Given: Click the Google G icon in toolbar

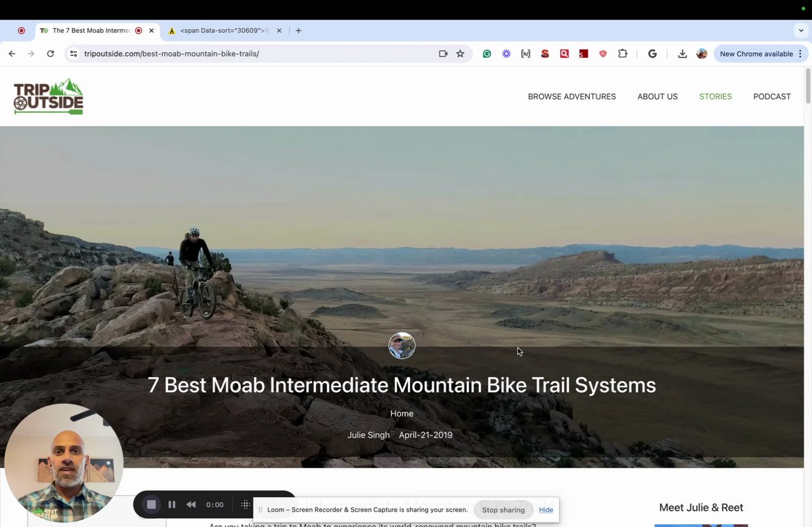Looking at the screenshot, I should pos(652,54).
